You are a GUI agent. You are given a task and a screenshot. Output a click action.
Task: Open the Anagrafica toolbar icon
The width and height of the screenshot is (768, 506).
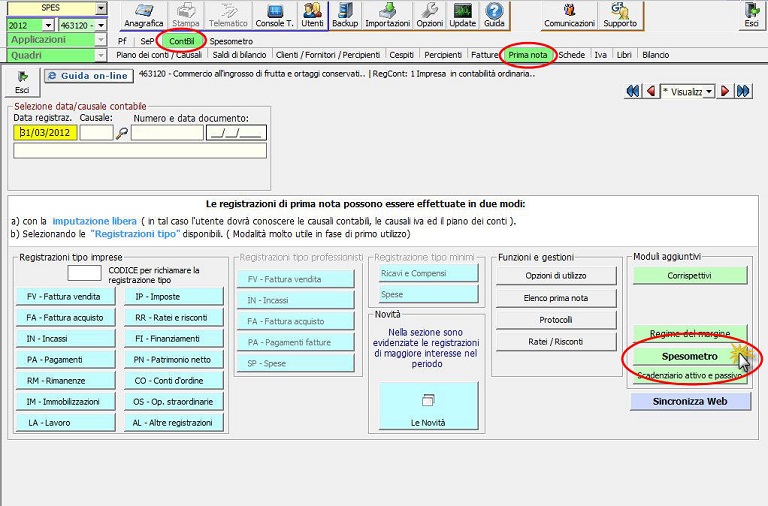coord(144,15)
